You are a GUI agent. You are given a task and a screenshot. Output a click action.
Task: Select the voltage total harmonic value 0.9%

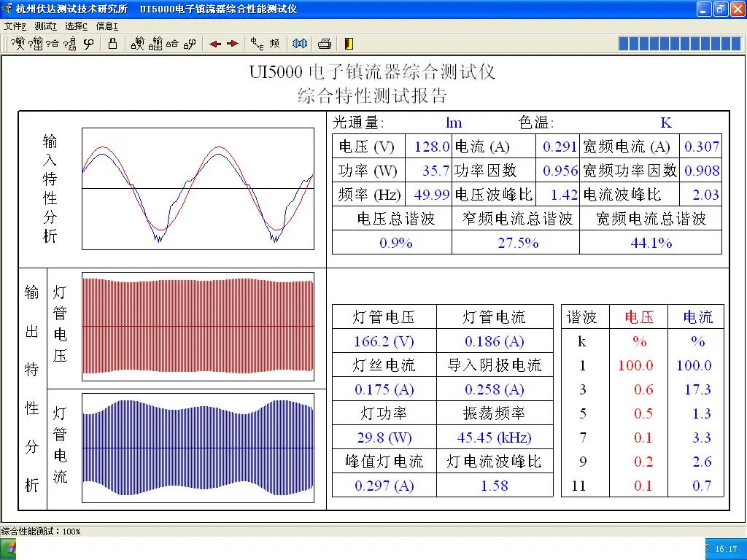click(396, 243)
